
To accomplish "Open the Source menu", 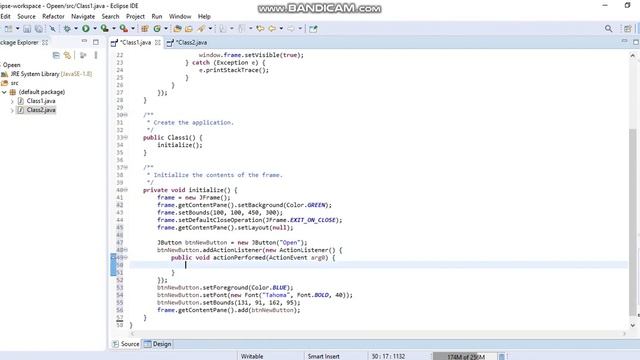I will tap(26, 16).
